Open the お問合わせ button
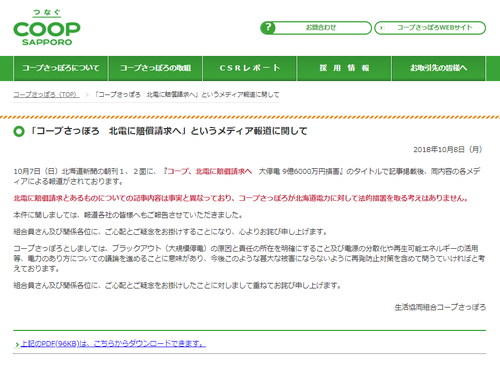This screenshot has height=369, width=500. click(316, 28)
